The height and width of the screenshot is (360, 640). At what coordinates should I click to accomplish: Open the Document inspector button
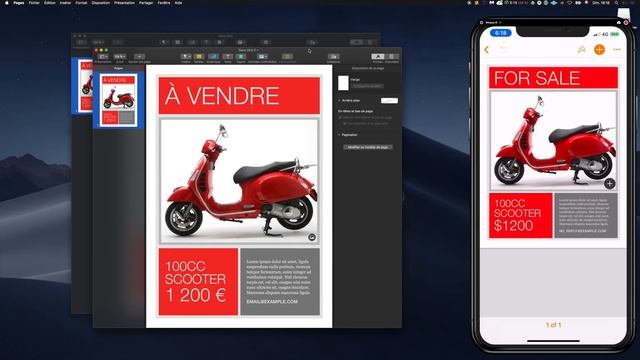pyautogui.click(x=392, y=57)
